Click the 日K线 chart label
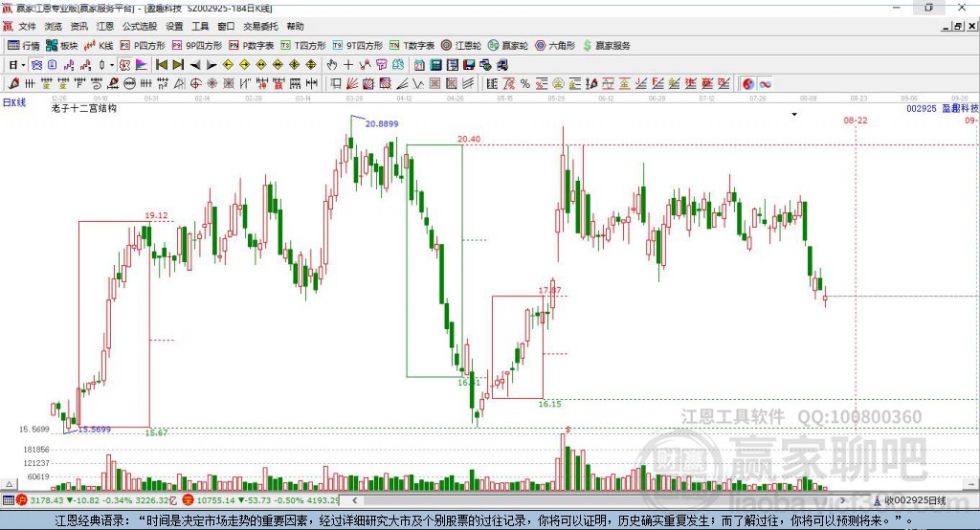 pos(14,102)
